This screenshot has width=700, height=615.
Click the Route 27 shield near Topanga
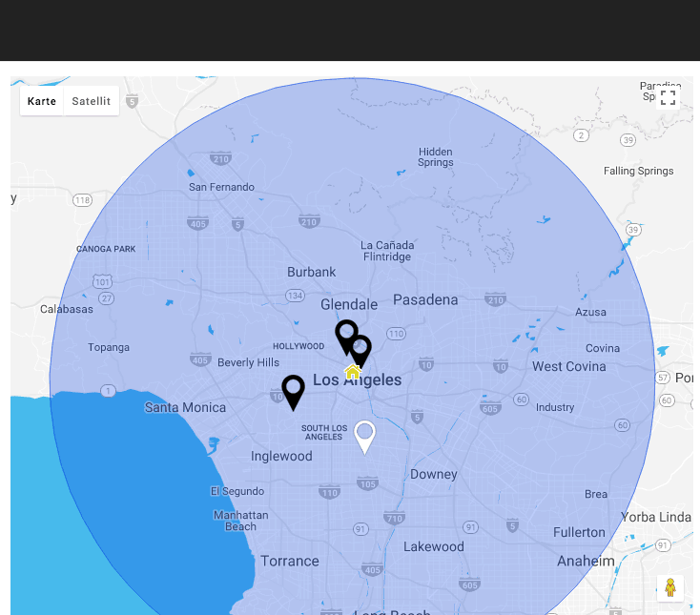coord(107,298)
